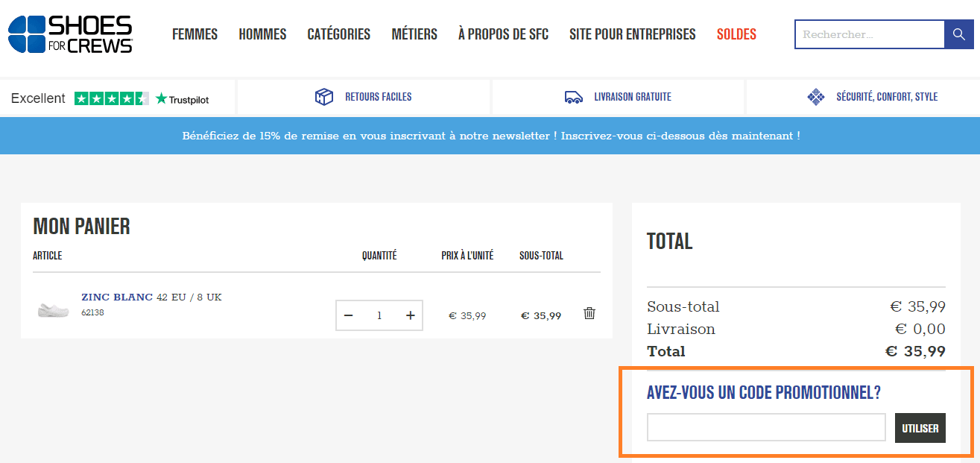Click the promotional code input field
The width and height of the screenshot is (980, 463).
766,427
